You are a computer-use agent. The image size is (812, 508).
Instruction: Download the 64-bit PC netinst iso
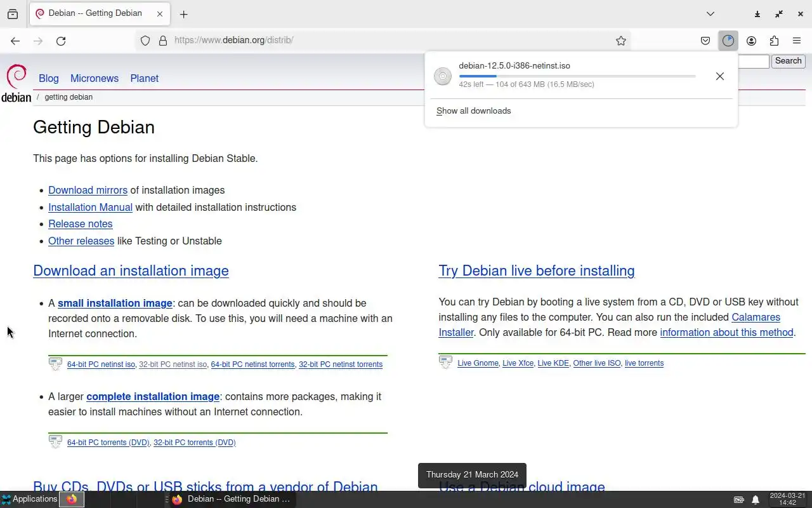101,364
